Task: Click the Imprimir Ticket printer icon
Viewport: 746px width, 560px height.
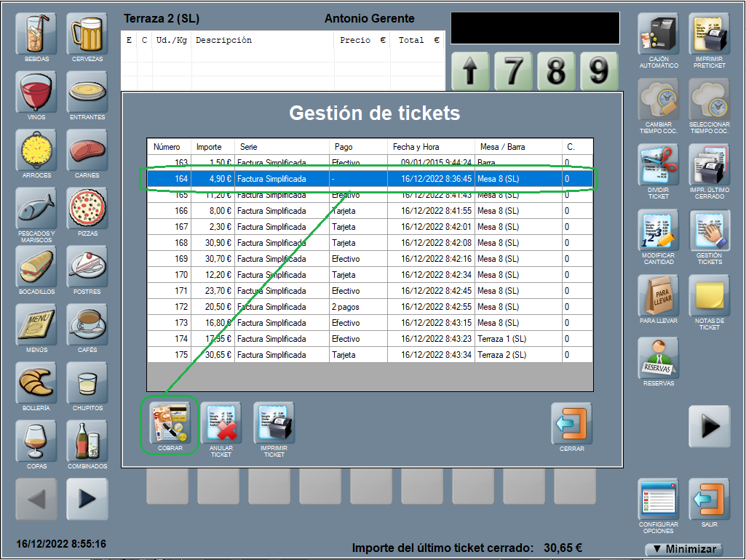Action: 274,423
